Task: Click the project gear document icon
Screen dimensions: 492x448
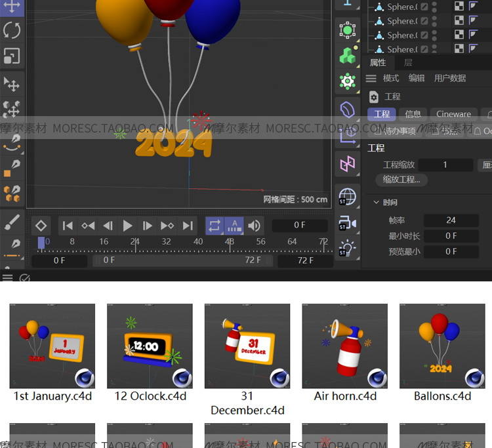Action: 373,97
